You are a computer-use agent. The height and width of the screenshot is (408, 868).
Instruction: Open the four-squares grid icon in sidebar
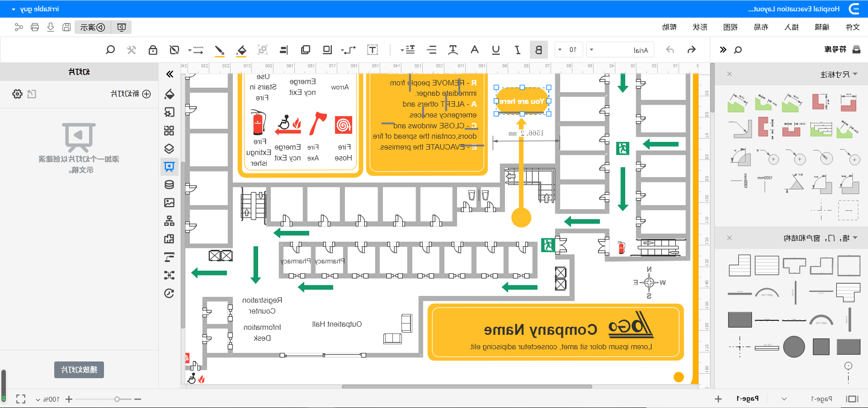[169, 131]
